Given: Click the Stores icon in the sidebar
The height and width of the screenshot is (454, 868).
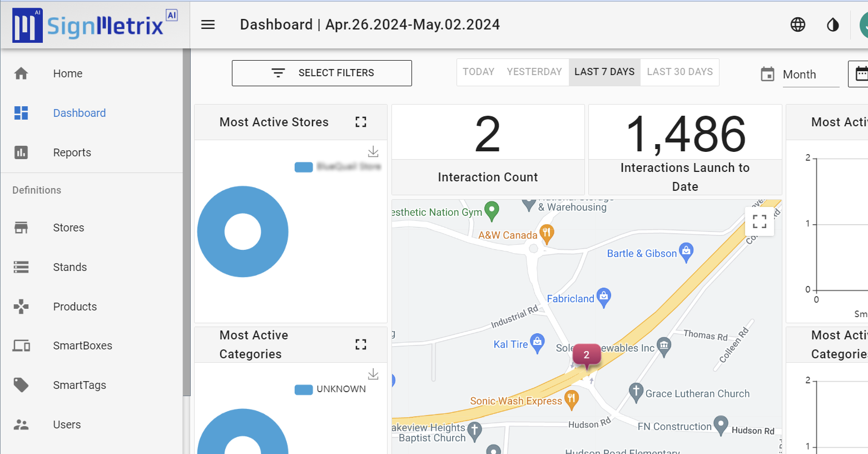Looking at the screenshot, I should pos(21,228).
